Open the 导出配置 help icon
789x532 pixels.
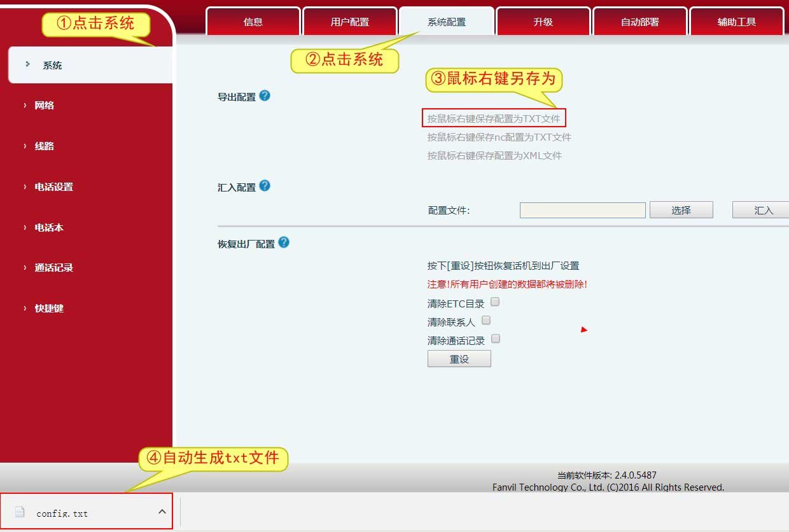[264, 95]
